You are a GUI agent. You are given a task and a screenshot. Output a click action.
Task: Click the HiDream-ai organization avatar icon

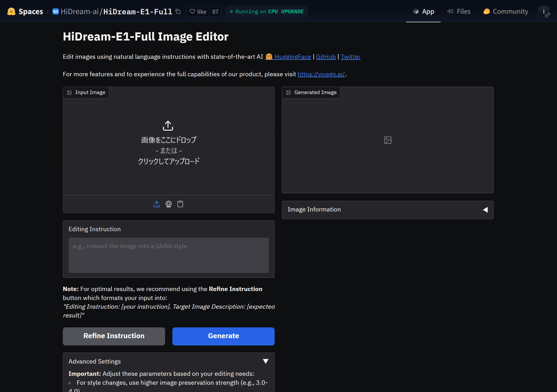[55, 11]
